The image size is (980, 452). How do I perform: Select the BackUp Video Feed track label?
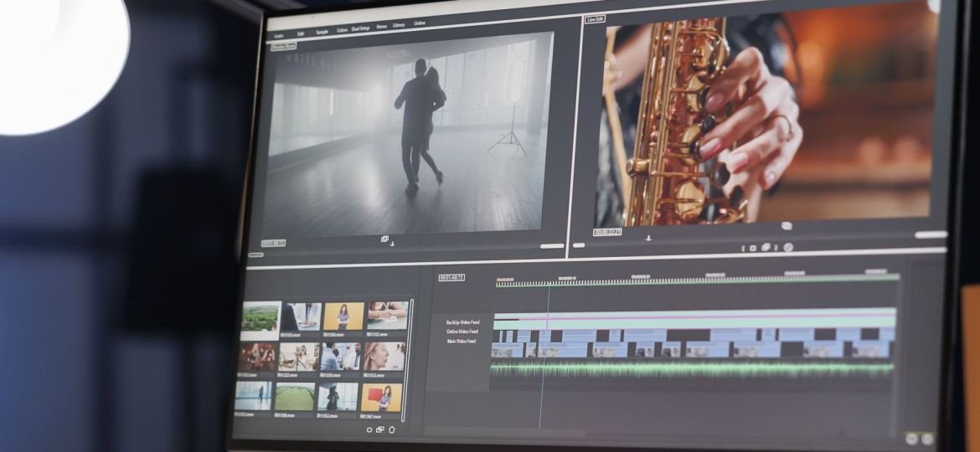click(462, 322)
